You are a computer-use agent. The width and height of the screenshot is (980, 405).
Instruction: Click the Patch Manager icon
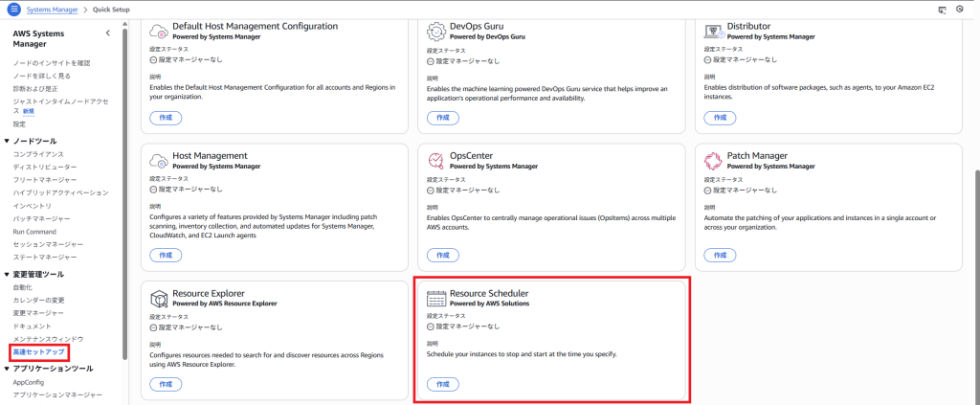[713, 160]
